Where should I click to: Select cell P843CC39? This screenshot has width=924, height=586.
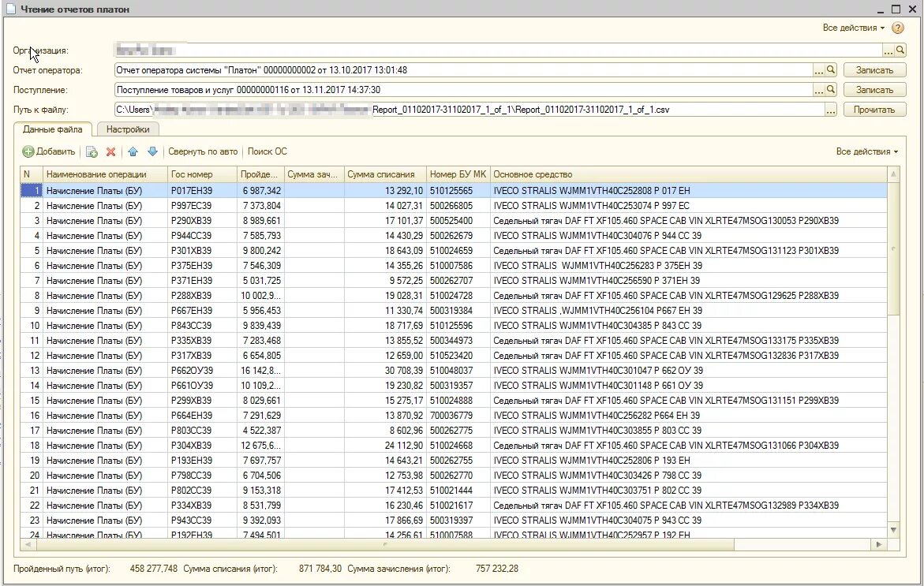[202, 326]
